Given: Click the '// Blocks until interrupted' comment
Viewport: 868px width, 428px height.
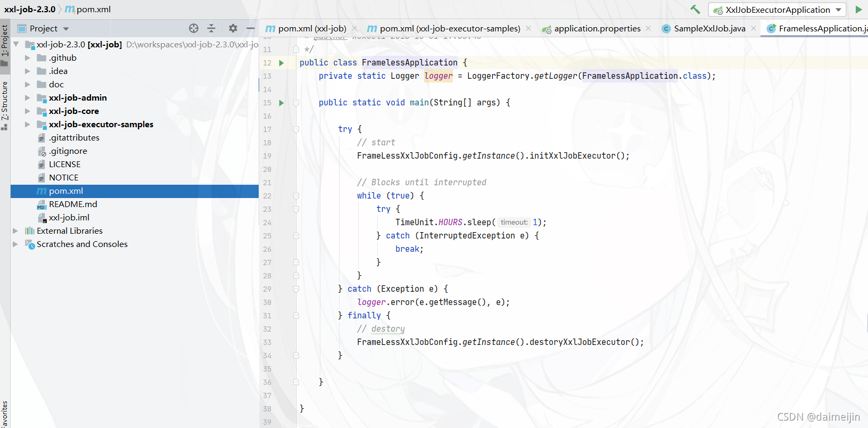Looking at the screenshot, I should (x=421, y=183).
